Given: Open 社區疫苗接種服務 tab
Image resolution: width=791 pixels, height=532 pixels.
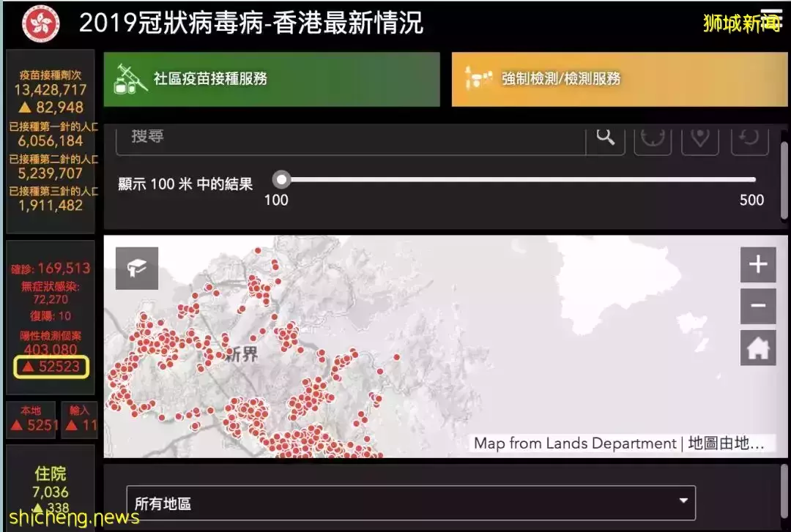Looking at the screenshot, I should (271, 79).
